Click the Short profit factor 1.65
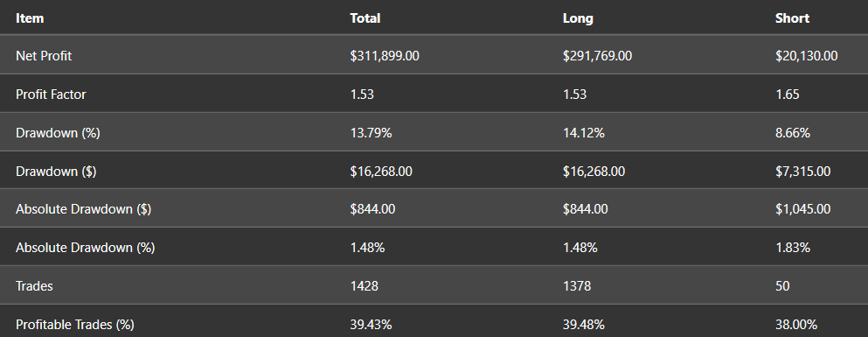The height and width of the screenshot is (337, 868). tap(788, 95)
